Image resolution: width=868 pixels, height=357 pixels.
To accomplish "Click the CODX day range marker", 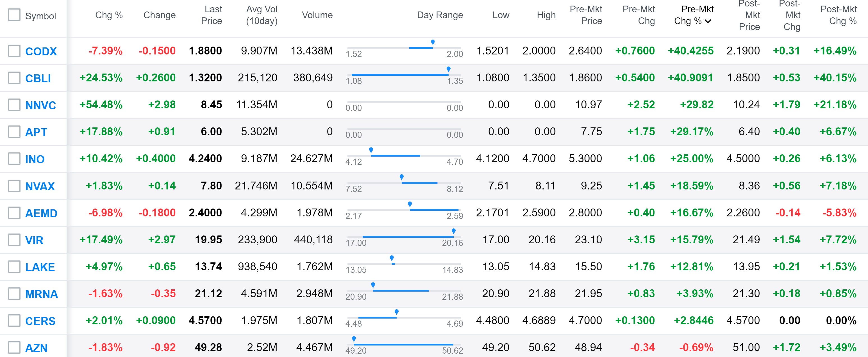I will tap(433, 42).
